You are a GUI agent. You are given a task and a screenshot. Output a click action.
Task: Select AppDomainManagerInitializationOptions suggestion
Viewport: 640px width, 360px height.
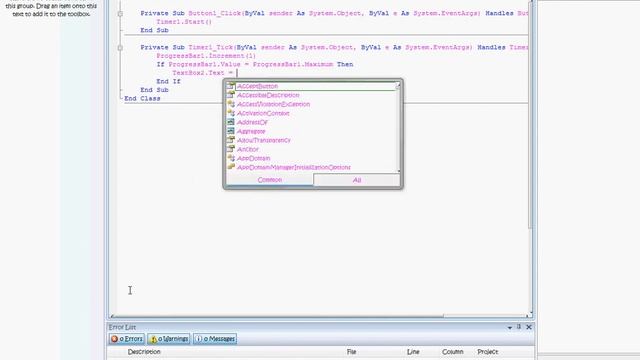294,167
